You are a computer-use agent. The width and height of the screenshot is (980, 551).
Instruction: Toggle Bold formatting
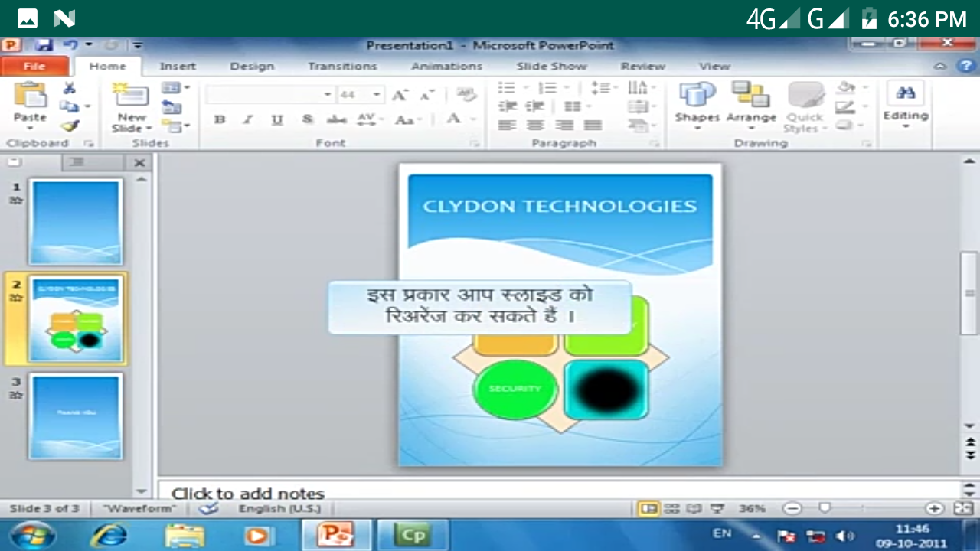[220, 120]
